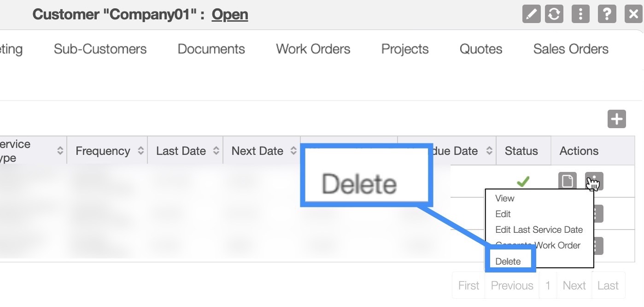This screenshot has width=644, height=307.
Task: Open the Work Orders tab
Action: [313, 49]
